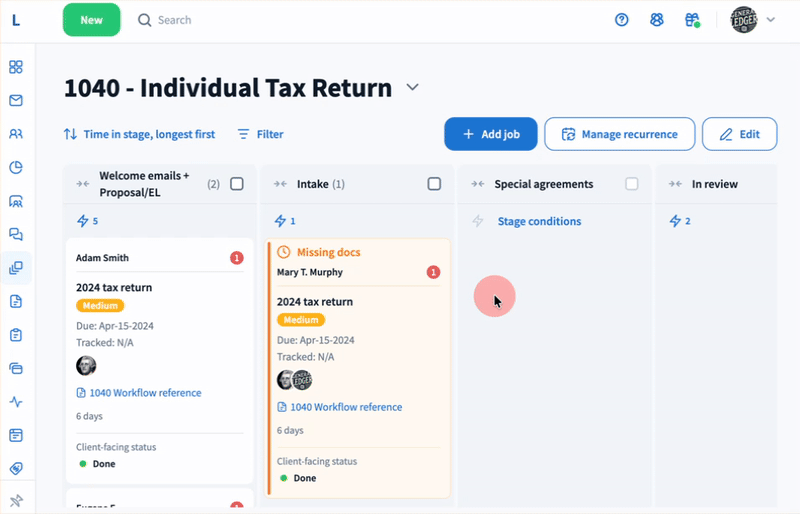Tick the Intake stage checkbox
The image size is (800, 514).
pos(434,184)
